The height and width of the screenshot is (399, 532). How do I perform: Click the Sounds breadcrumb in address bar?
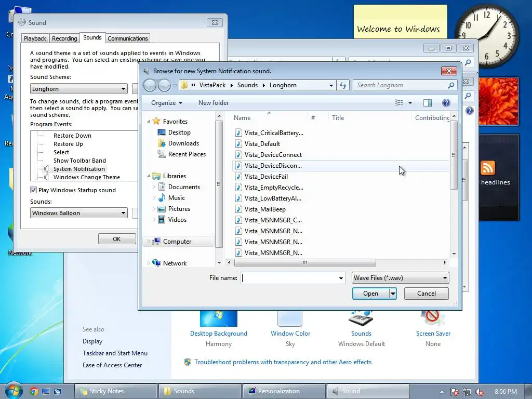(x=247, y=85)
